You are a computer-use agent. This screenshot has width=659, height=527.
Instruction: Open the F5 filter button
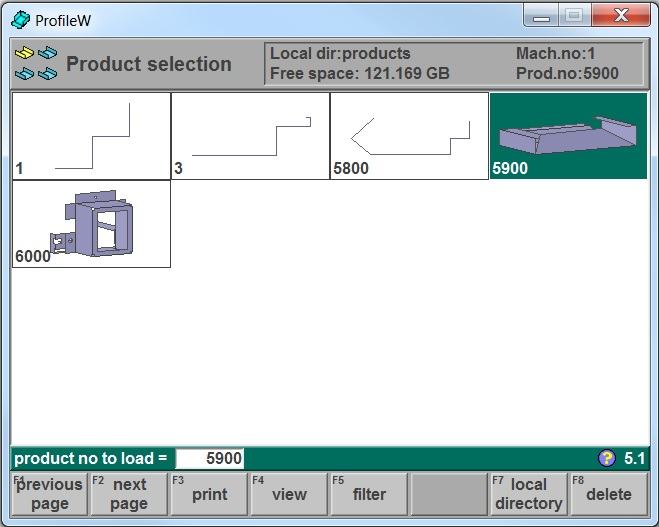(x=369, y=494)
